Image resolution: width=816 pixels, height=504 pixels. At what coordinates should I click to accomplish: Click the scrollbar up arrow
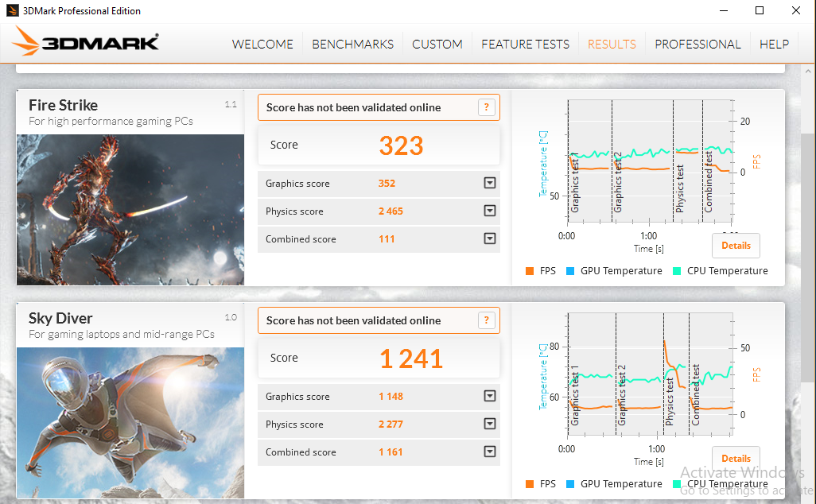click(808, 72)
